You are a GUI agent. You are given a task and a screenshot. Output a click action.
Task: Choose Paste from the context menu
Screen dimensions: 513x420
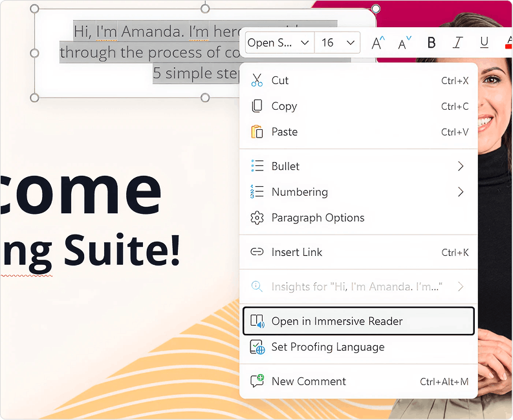click(358, 132)
